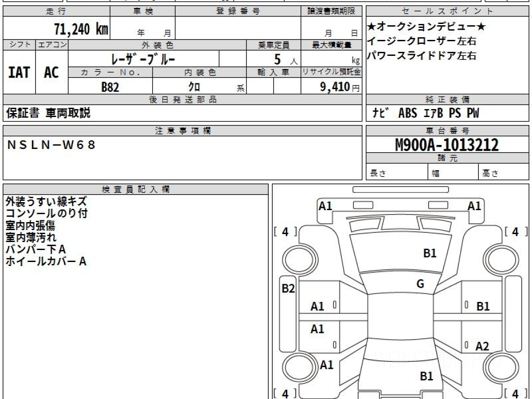Click the ★オークションデビュー★ line

427,27
